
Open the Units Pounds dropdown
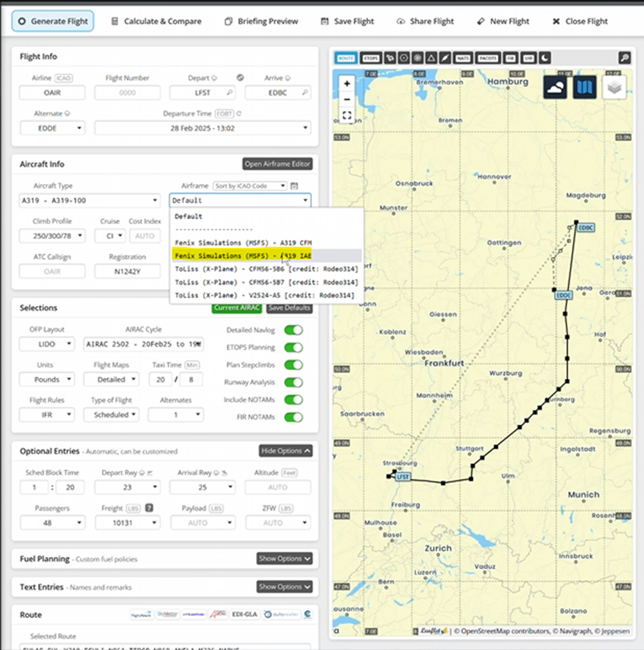tap(47, 379)
